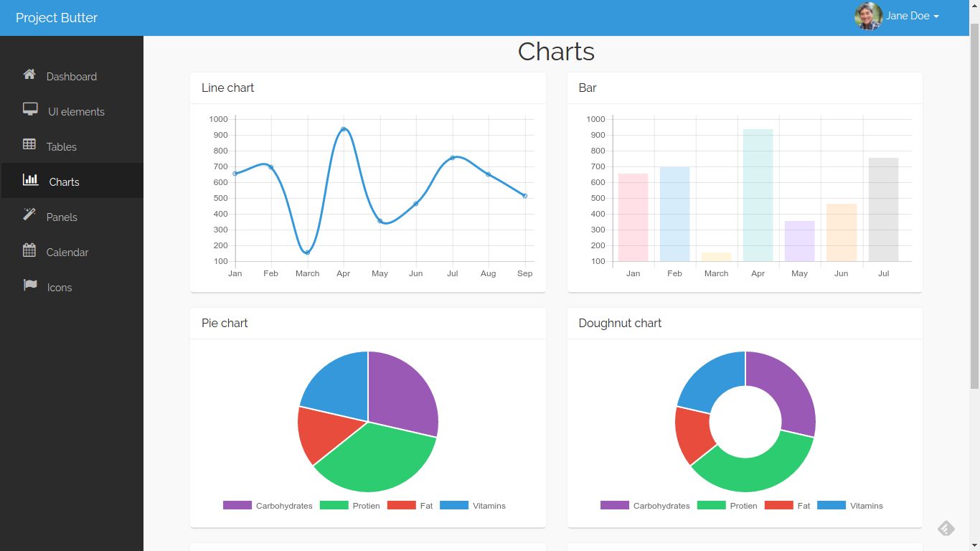Click the 'Line chart' panel heading

[227, 88]
